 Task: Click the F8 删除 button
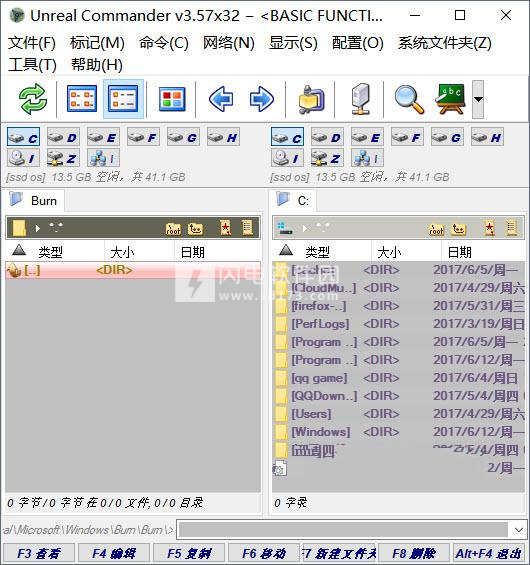pyautogui.click(x=414, y=553)
